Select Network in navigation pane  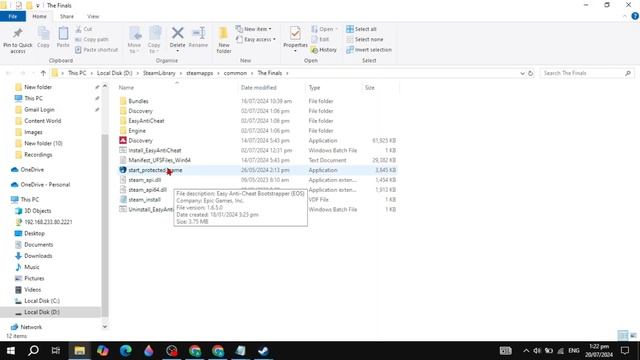pos(31,327)
